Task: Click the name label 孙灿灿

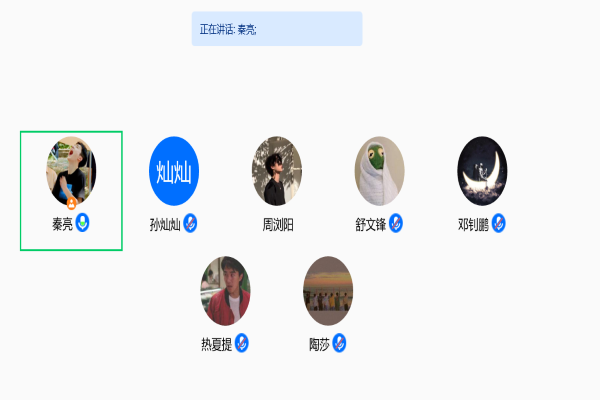Action: [x=165, y=225]
